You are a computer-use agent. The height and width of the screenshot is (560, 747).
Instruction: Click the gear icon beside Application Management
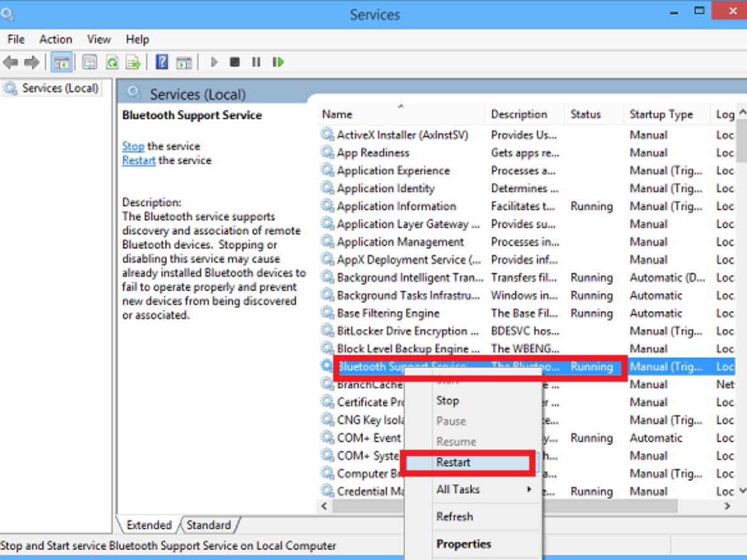point(327,241)
